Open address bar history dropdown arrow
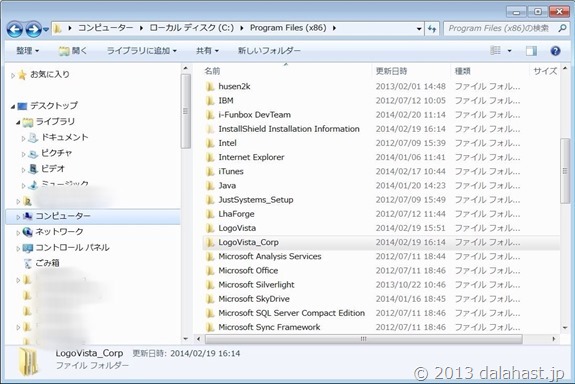This screenshot has width=575, height=384. coord(419,29)
